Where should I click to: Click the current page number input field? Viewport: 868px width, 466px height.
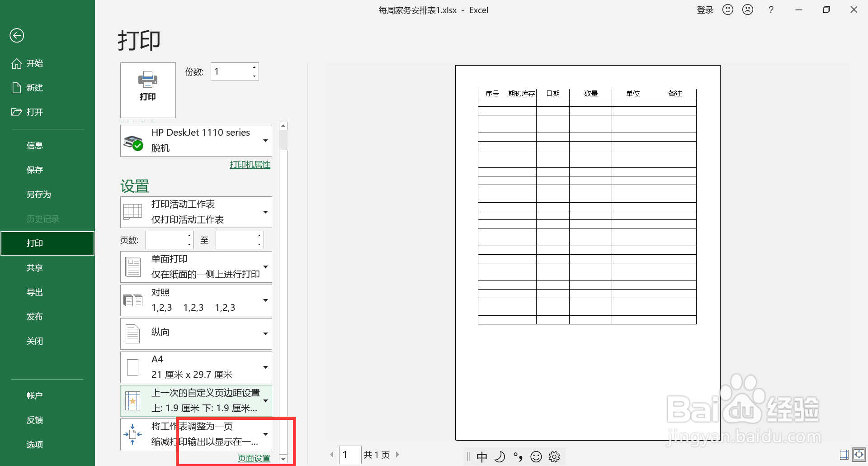[349, 455]
